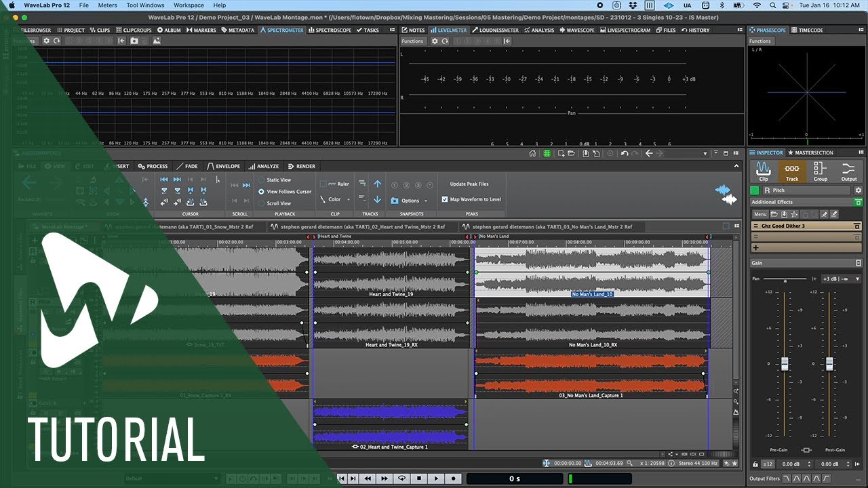Open the clip Color dropdown

335,199
